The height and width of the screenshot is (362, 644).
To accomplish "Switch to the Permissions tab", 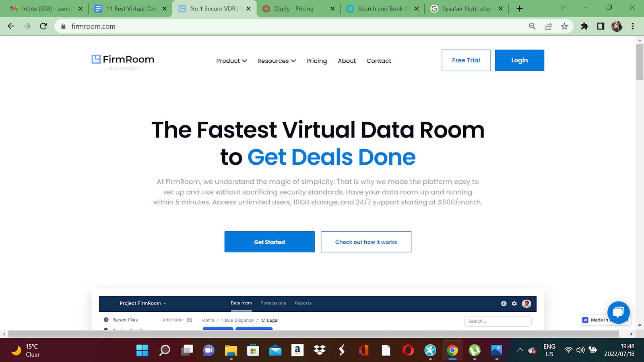I will coord(273,303).
